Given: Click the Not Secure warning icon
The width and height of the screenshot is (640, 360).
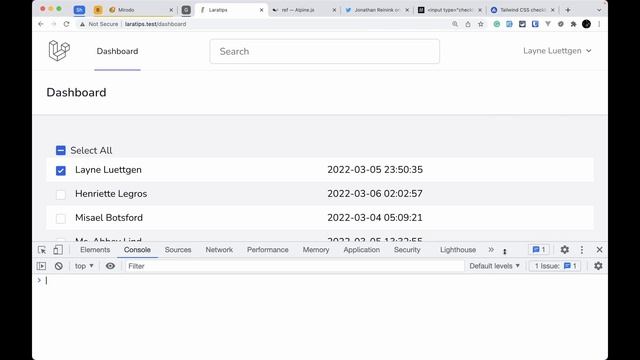Looking at the screenshot, I should [82, 24].
